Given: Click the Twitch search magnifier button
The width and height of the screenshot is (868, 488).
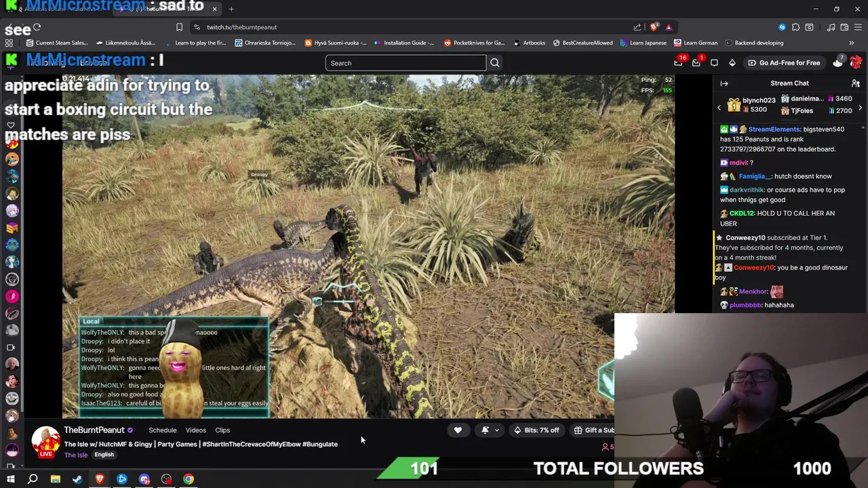Looking at the screenshot, I should [x=495, y=63].
